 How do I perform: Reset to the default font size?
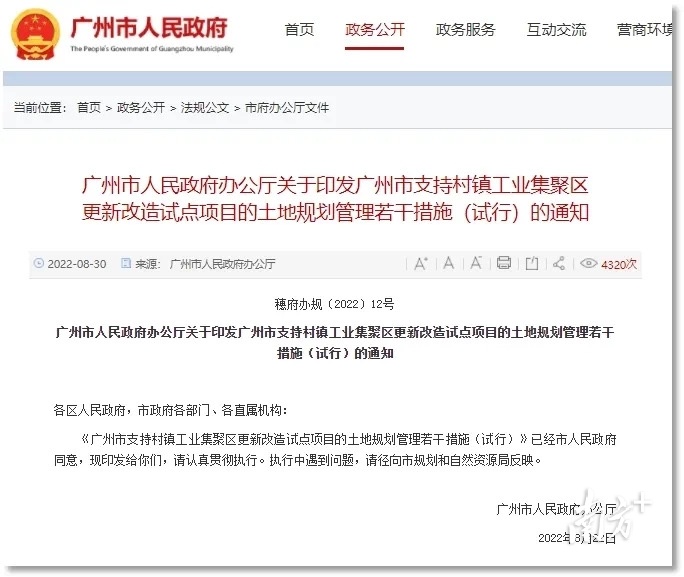point(448,263)
